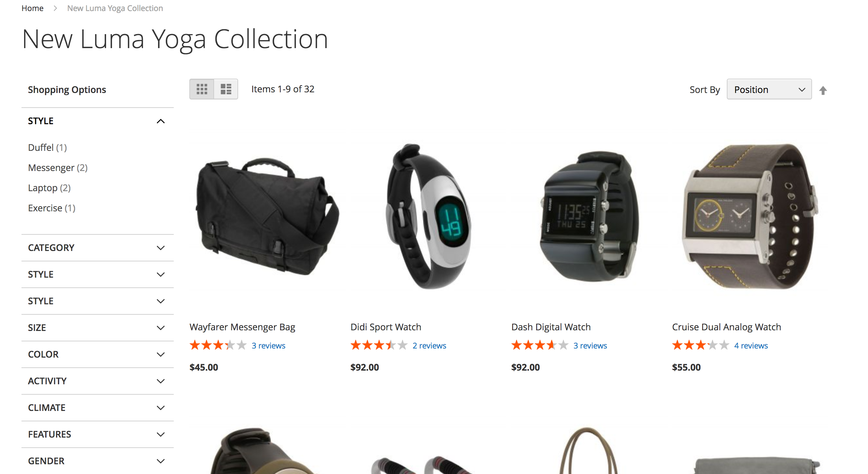
Task: Switch to list view mode
Action: click(226, 89)
